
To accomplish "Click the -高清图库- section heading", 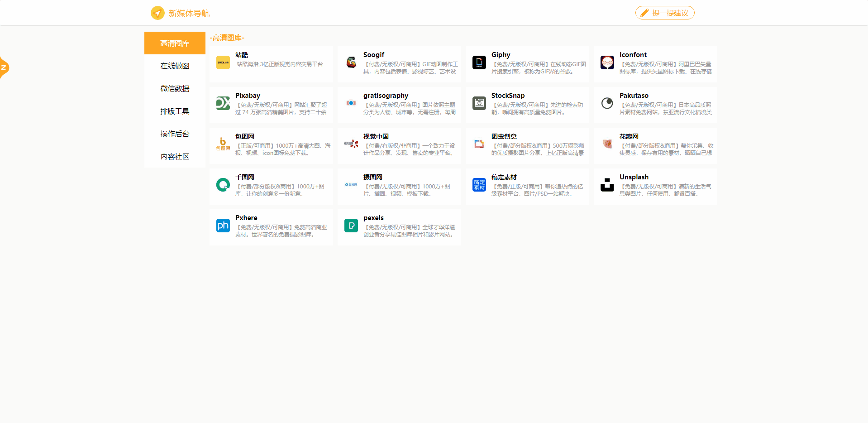I will click(227, 38).
